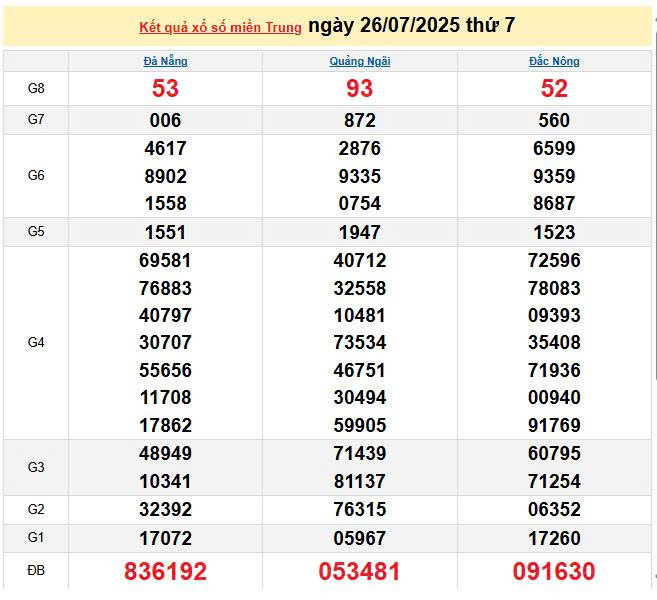Click the G4 result 11708
This screenshot has height=600, width=657.
(x=166, y=397)
